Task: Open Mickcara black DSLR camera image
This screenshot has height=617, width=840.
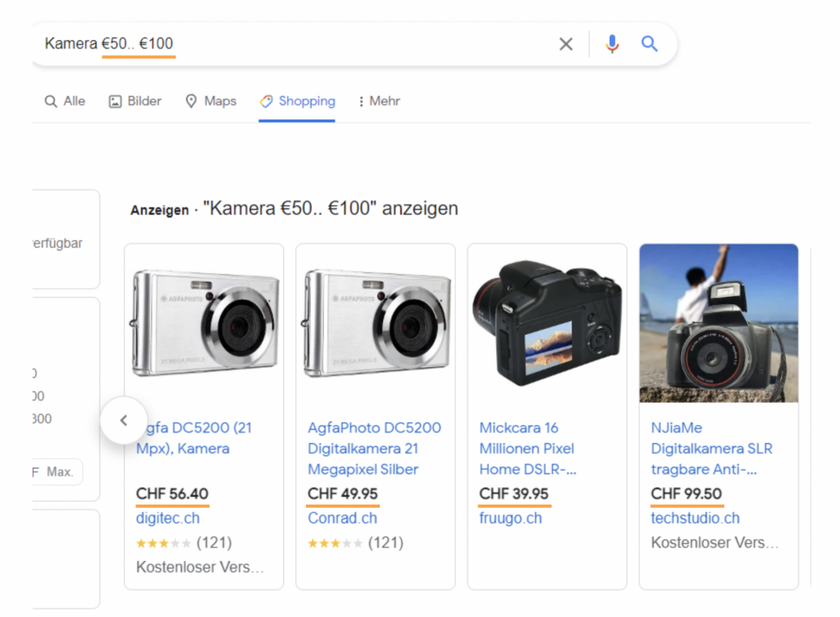Action: click(x=547, y=323)
